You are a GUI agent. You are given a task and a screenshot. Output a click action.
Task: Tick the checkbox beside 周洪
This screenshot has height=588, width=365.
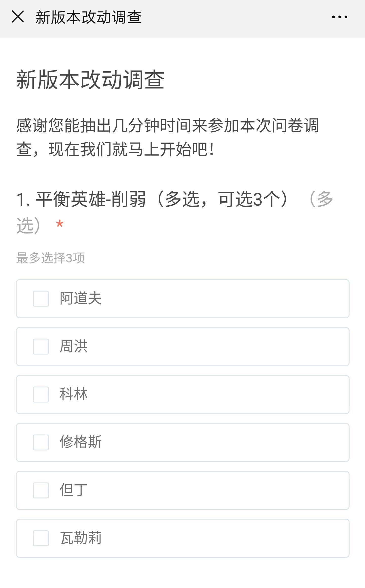(41, 346)
